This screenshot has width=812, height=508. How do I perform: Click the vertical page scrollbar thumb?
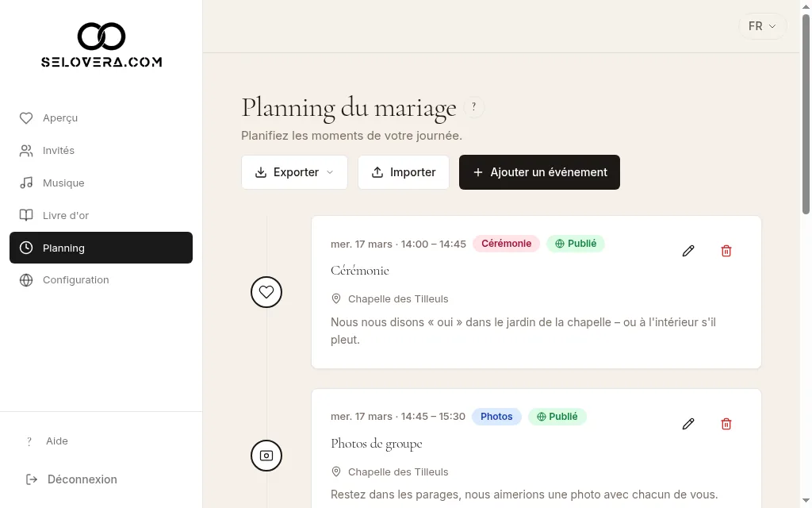click(806, 114)
